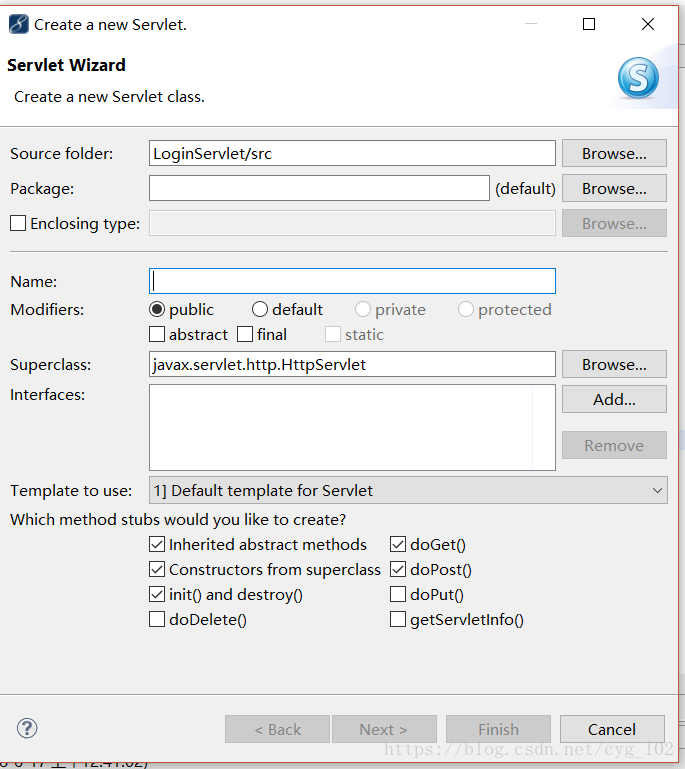Uncheck init() and destroy() stub
Viewport: 685px width, 769px height.
pos(157,594)
